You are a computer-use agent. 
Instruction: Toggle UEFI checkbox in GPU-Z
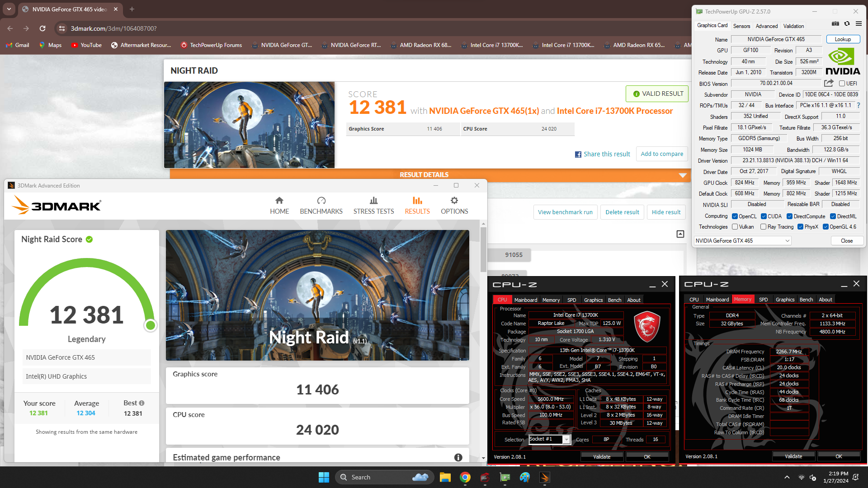tap(842, 84)
